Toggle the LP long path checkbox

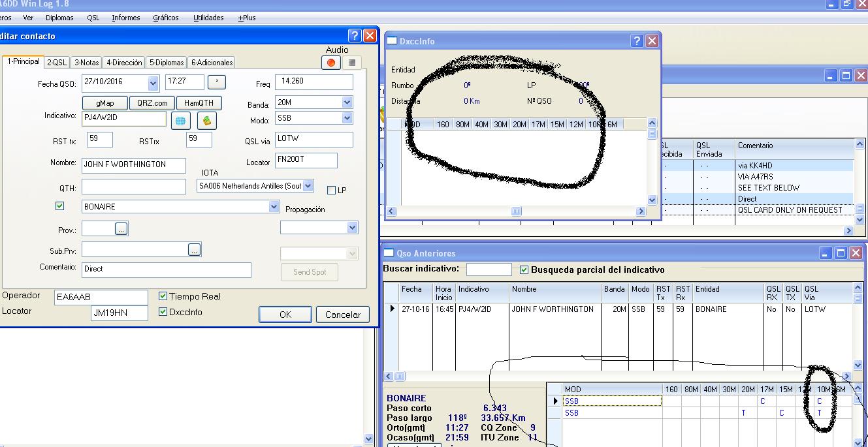point(331,191)
